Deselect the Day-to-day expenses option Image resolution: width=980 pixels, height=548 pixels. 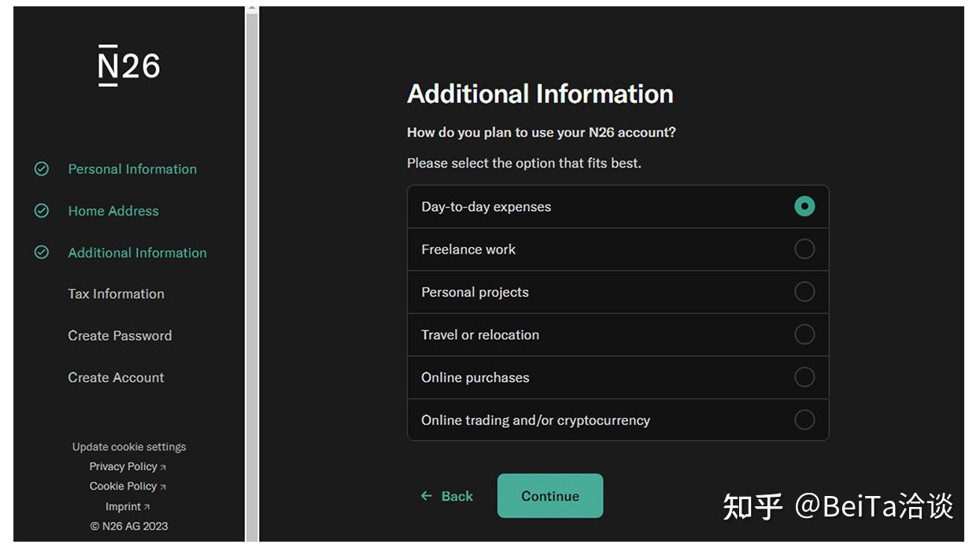point(804,206)
